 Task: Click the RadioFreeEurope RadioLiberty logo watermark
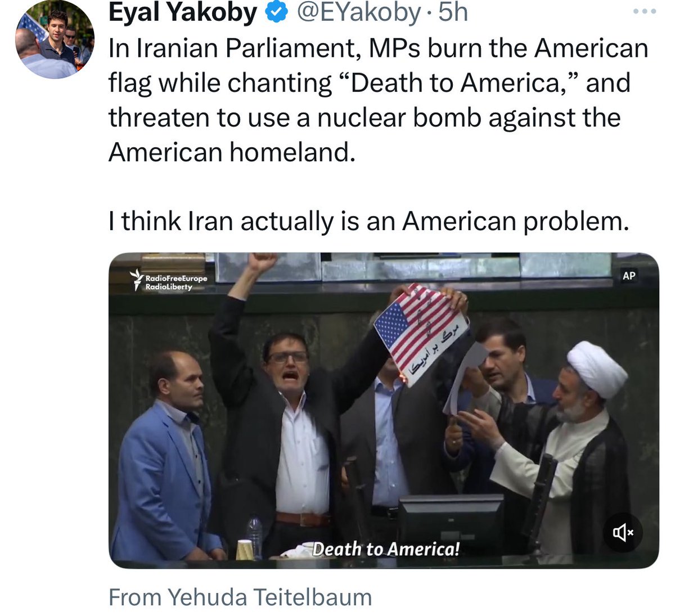point(169,280)
